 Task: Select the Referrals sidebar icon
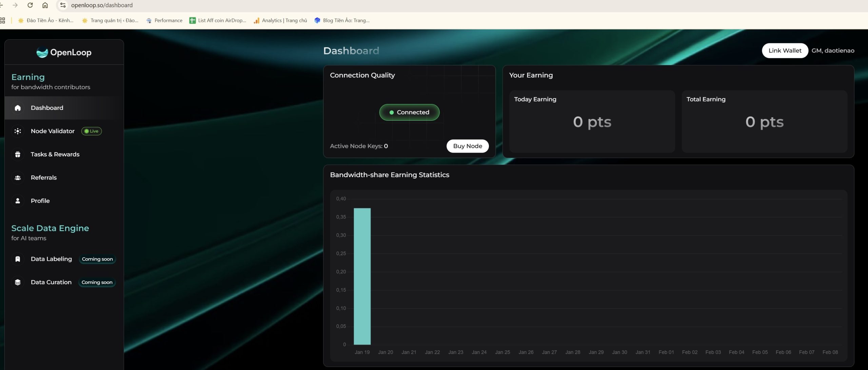point(17,177)
